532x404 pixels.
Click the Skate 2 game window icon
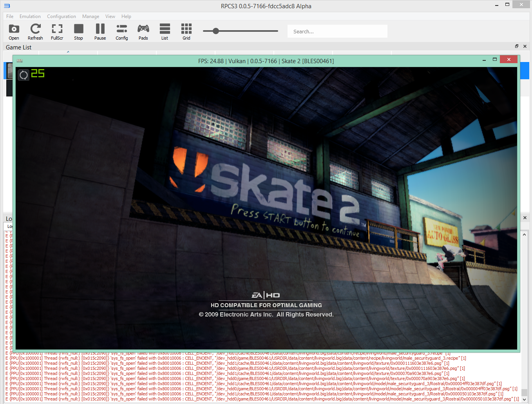coord(20,61)
